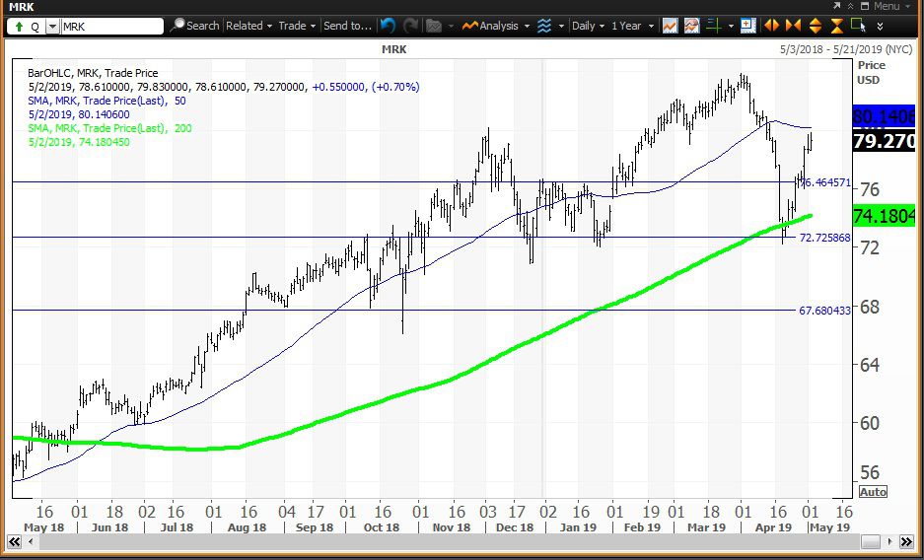Viewport: 924px width, 560px height.
Task: Click the SMA 200 green legend label
Action: tap(109, 128)
